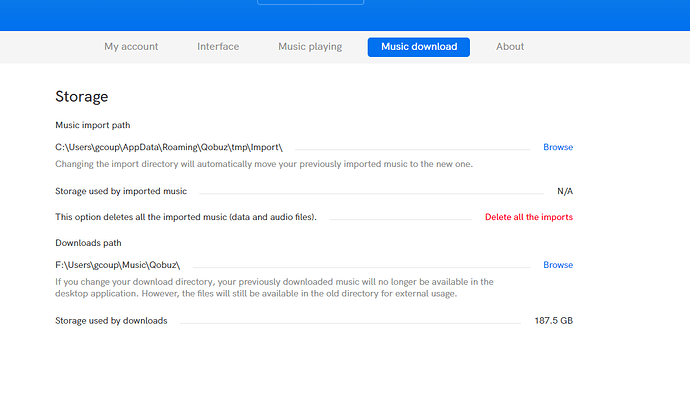Screen dimensions: 690x411
Task: Go to the Music playing tab
Action: coord(310,46)
